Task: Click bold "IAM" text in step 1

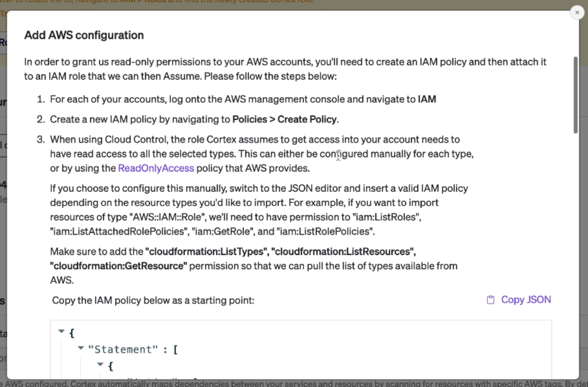Action: pos(427,99)
